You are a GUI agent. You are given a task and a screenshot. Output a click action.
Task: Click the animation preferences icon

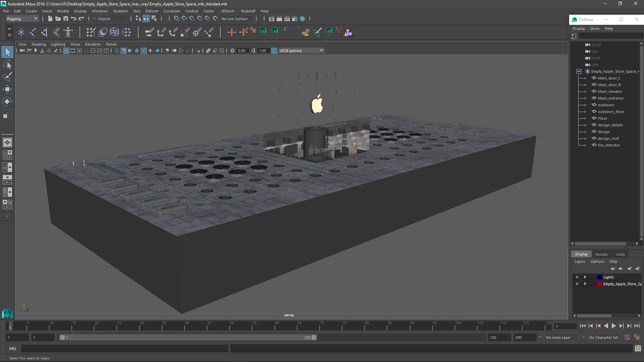(x=637, y=338)
